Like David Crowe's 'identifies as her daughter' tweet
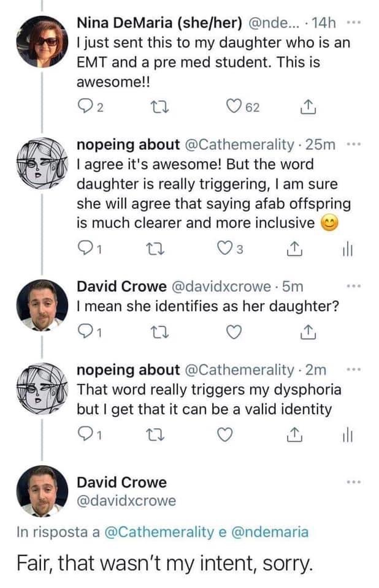The height and width of the screenshot is (588, 379). 234,331
